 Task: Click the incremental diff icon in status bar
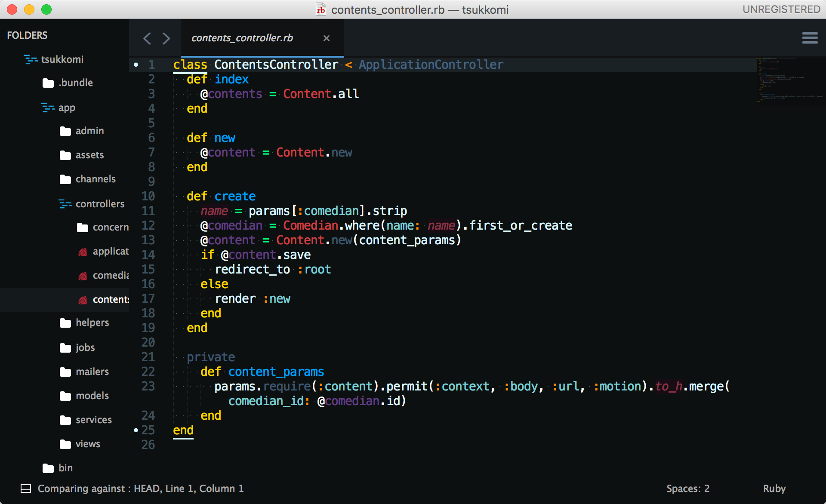pos(27,489)
